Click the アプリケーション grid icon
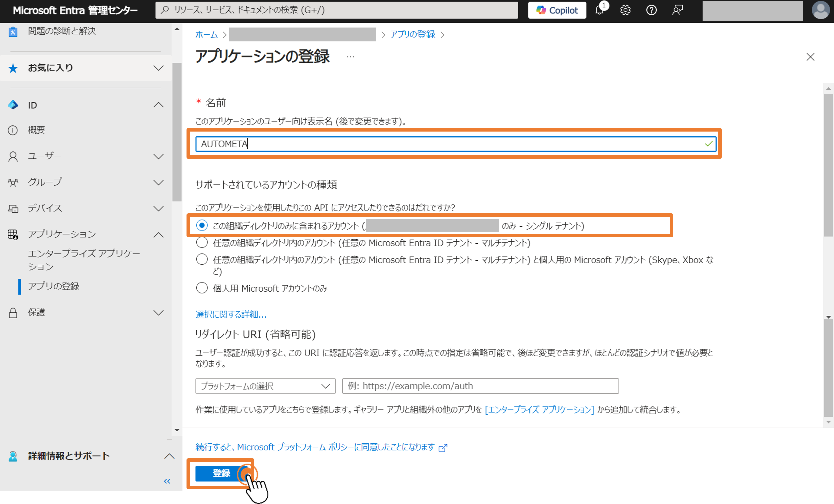834x504 pixels. click(13, 234)
